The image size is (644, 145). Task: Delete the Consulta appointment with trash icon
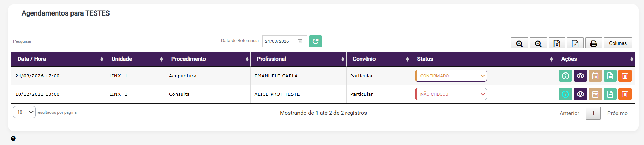pyautogui.click(x=625, y=94)
